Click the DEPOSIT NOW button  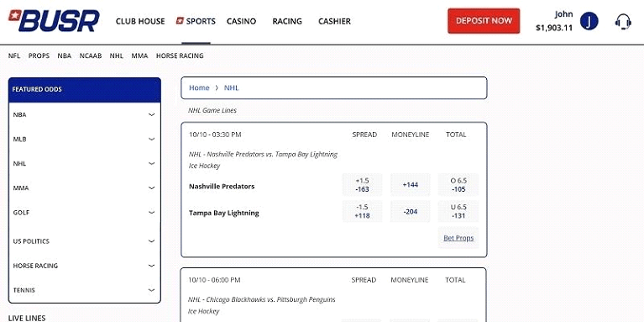click(x=484, y=20)
